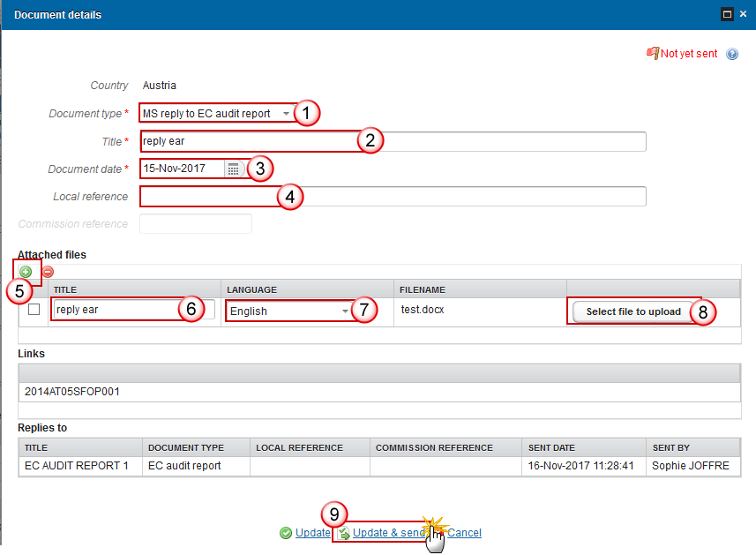Click the green Update checkmark icon
The height and width of the screenshot is (555, 756).
pos(286,533)
